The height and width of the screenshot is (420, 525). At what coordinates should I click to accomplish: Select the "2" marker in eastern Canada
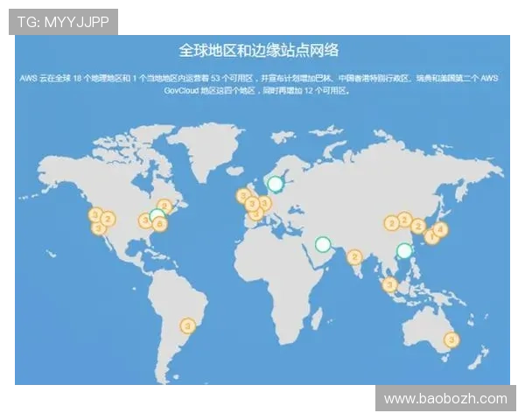click(x=164, y=206)
